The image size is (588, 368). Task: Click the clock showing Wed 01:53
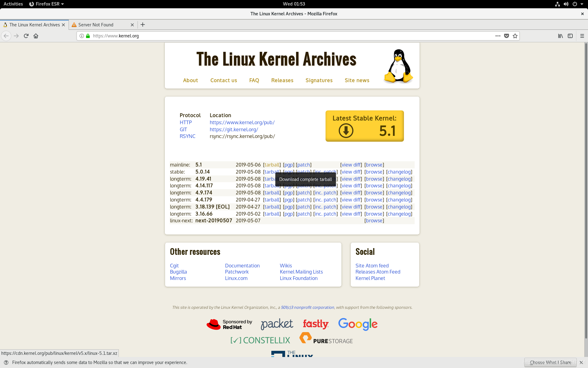click(x=294, y=4)
